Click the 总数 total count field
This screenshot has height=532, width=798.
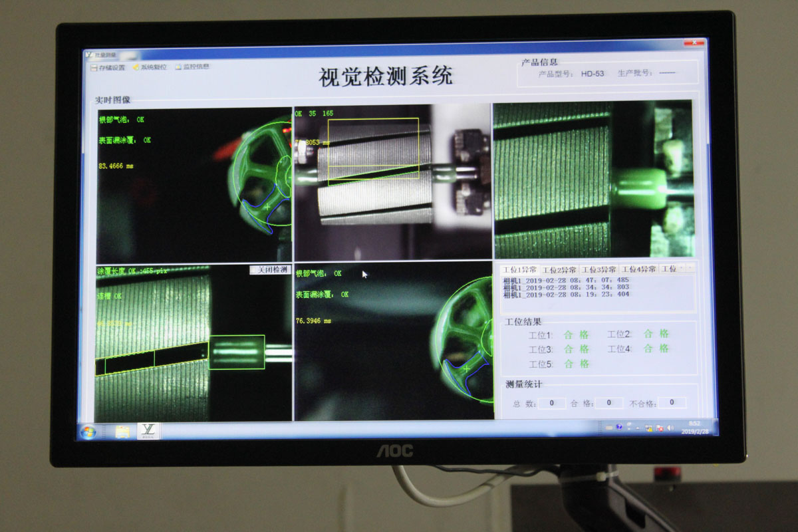pos(552,403)
